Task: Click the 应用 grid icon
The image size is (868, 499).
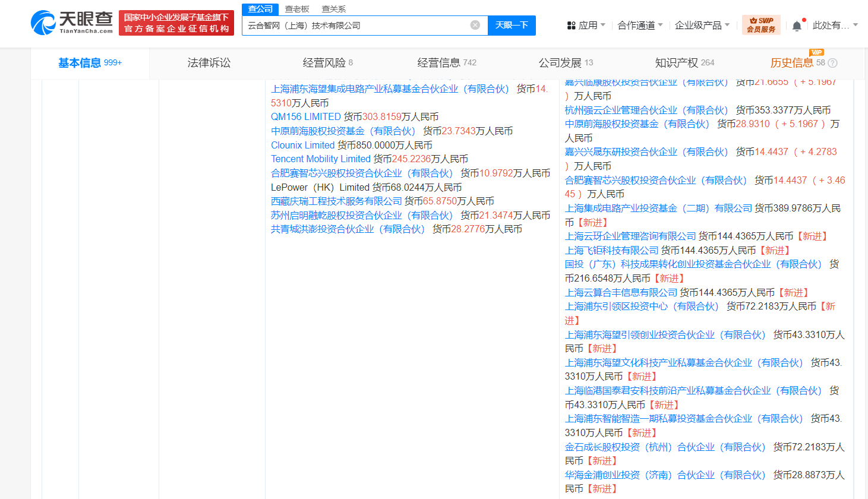Action: [x=571, y=26]
